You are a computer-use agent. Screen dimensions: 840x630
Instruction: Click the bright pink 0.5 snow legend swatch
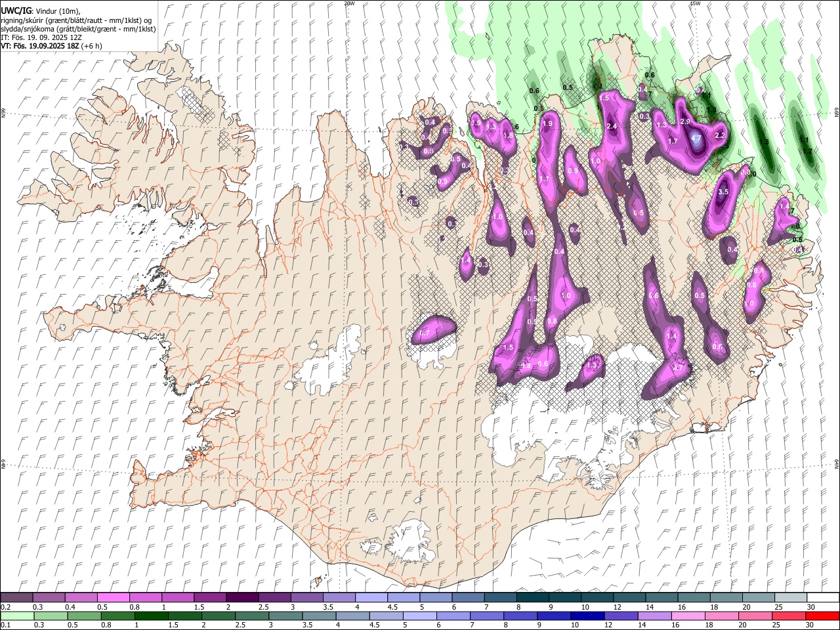tap(113, 598)
